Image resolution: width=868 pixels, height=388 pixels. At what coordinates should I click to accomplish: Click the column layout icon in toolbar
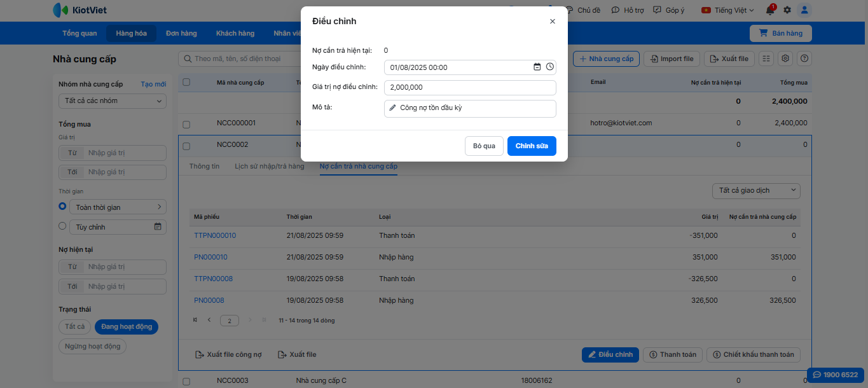coord(766,59)
